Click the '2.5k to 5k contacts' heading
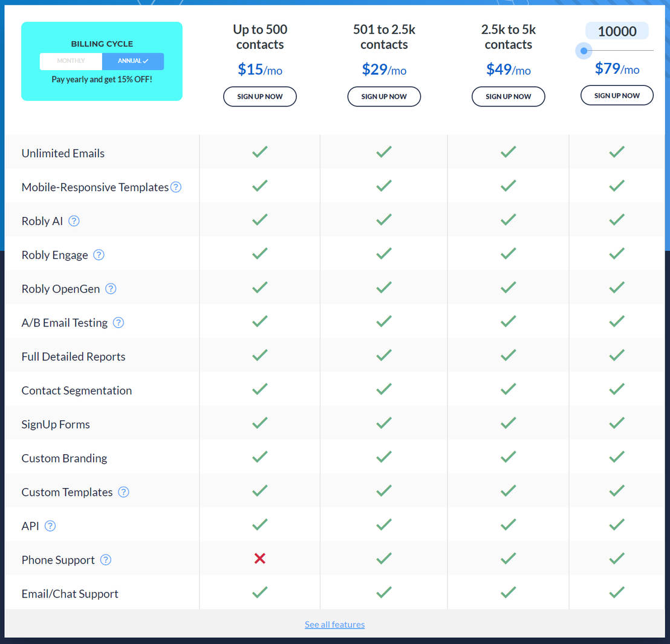The width and height of the screenshot is (670, 644). pyautogui.click(x=509, y=37)
